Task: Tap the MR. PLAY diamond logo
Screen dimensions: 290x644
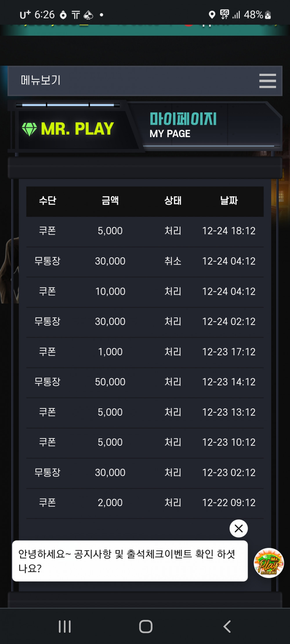Action: 68,129
